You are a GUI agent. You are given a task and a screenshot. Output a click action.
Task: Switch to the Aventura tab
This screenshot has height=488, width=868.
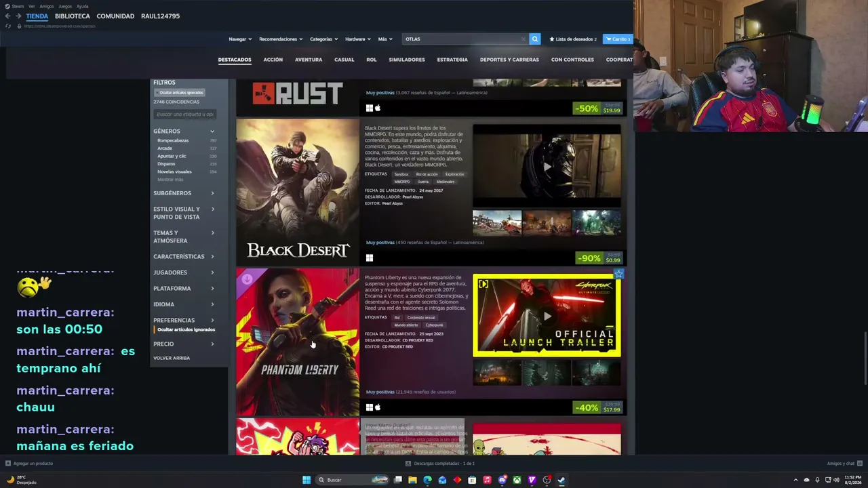click(309, 60)
